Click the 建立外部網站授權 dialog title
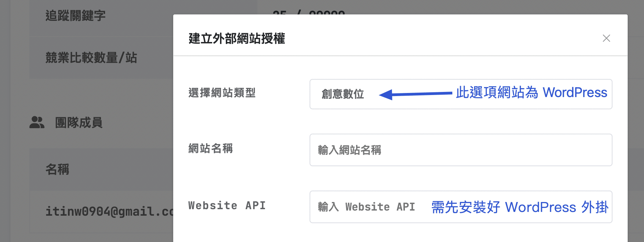 click(236, 39)
